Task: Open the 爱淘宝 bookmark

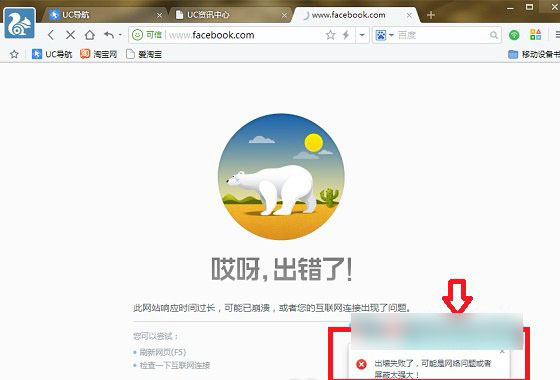Action: click(x=144, y=54)
